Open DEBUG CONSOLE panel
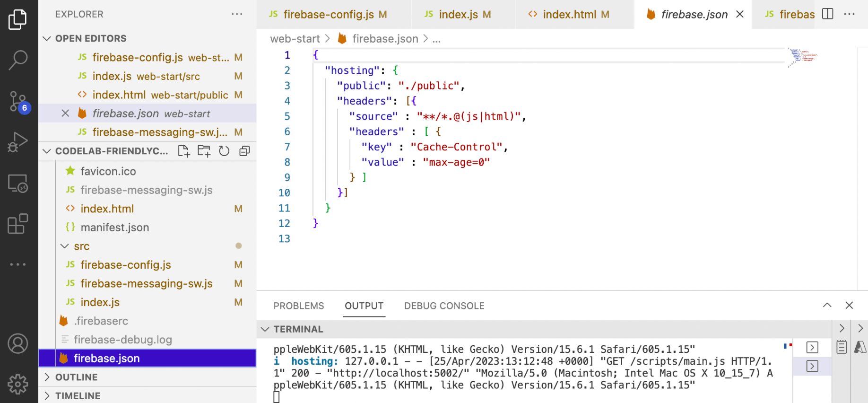Viewport: 868px width, 403px height. point(444,306)
